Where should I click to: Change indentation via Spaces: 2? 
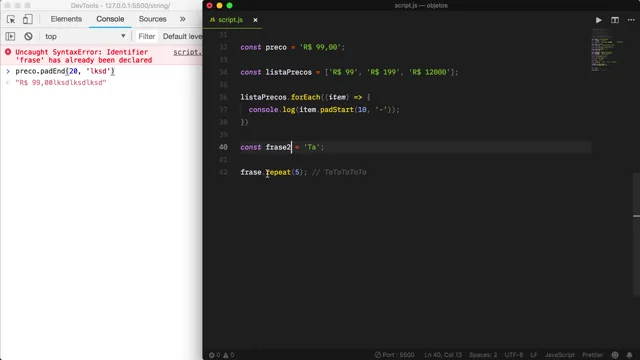pos(483,355)
